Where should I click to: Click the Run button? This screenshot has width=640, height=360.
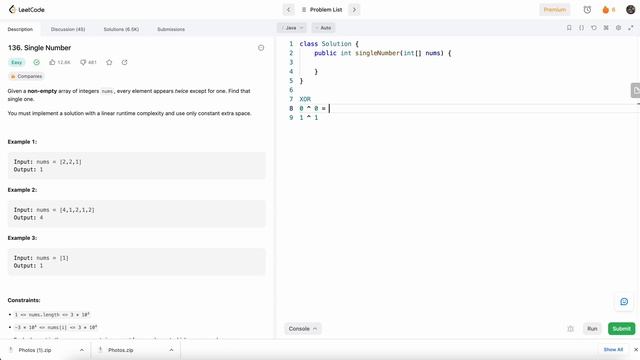(x=592, y=329)
